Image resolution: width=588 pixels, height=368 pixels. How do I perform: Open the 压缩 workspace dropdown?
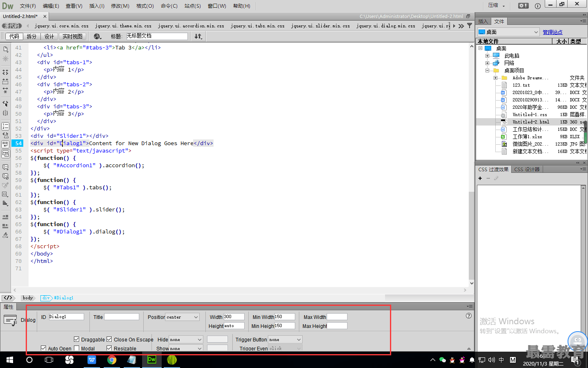[x=497, y=6]
